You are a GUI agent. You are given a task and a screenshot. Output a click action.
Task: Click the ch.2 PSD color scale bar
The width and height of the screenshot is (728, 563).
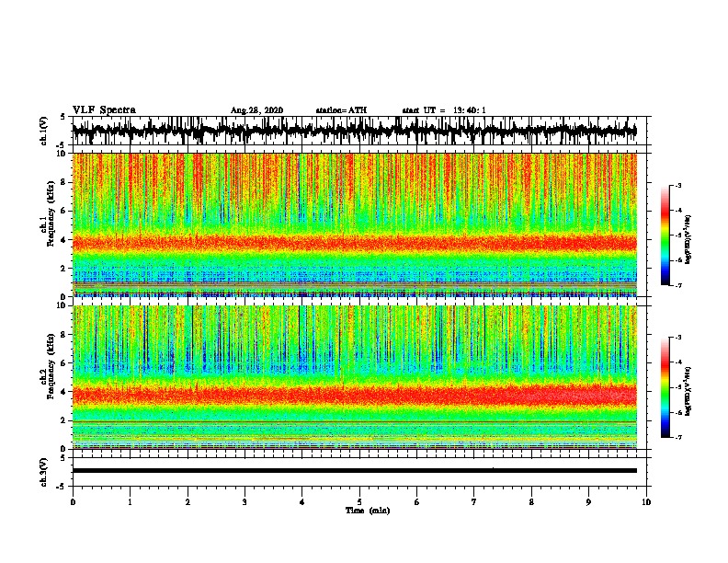(x=665, y=387)
